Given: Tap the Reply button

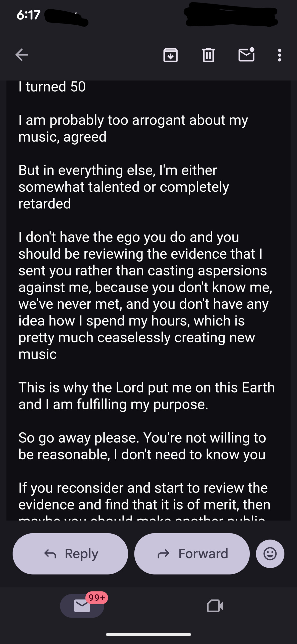Looking at the screenshot, I should click(x=70, y=554).
